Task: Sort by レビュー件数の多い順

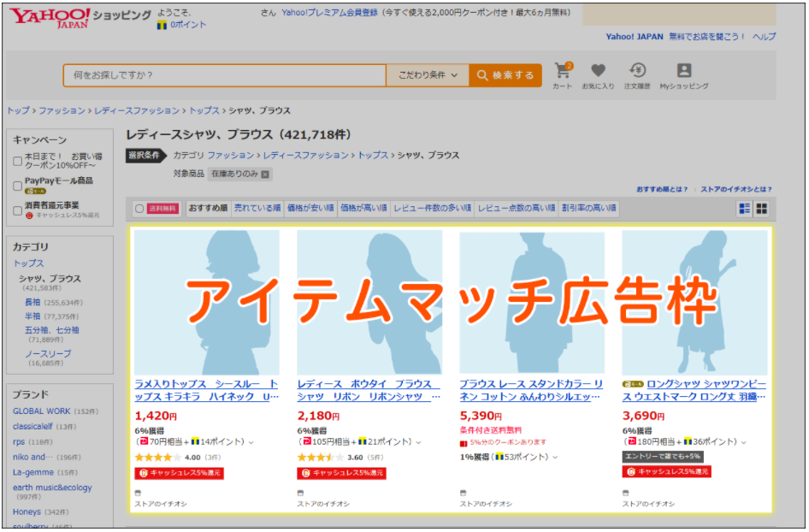Action: (433, 208)
